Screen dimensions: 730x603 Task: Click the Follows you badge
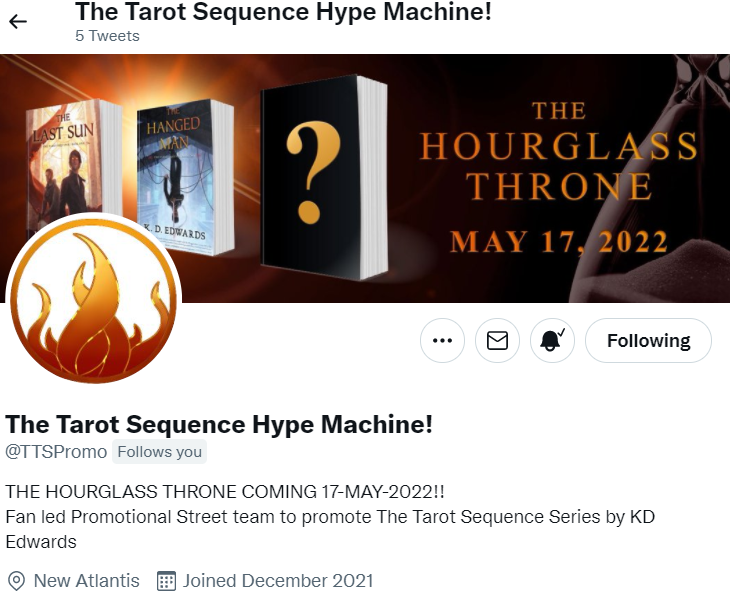click(x=159, y=452)
